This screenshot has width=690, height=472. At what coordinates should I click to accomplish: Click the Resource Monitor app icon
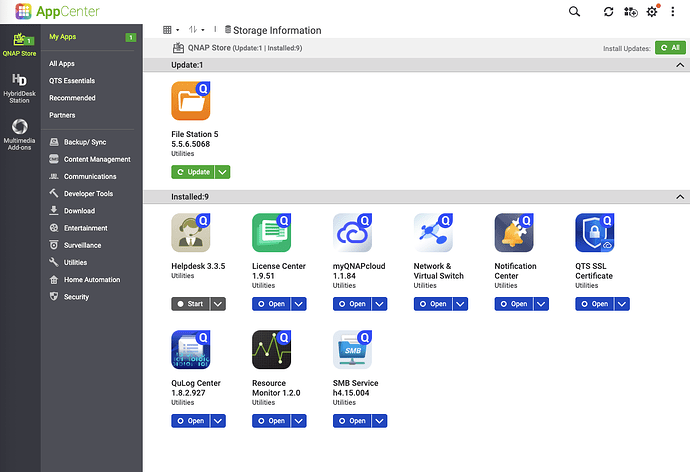(271, 350)
